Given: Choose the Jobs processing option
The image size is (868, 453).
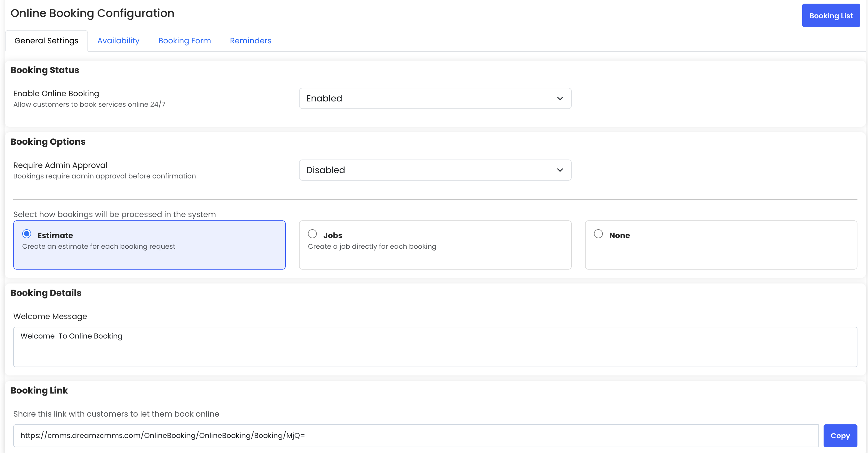Looking at the screenshot, I should pyautogui.click(x=312, y=234).
